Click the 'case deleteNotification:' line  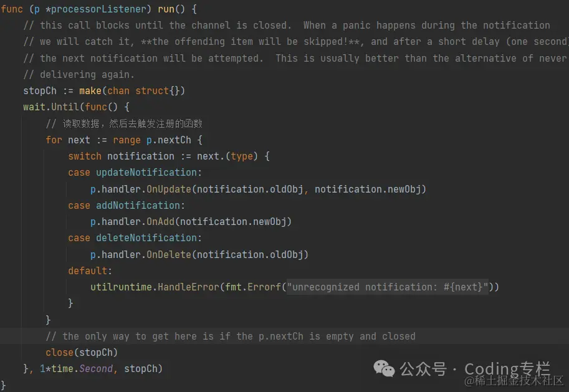[x=135, y=237]
